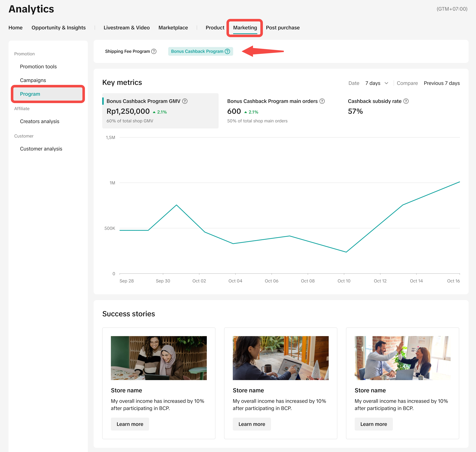Image resolution: width=476 pixels, height=452 pixels.
Task: Switch to Shipping Fee Program tab
Action: tap(127, 51)
